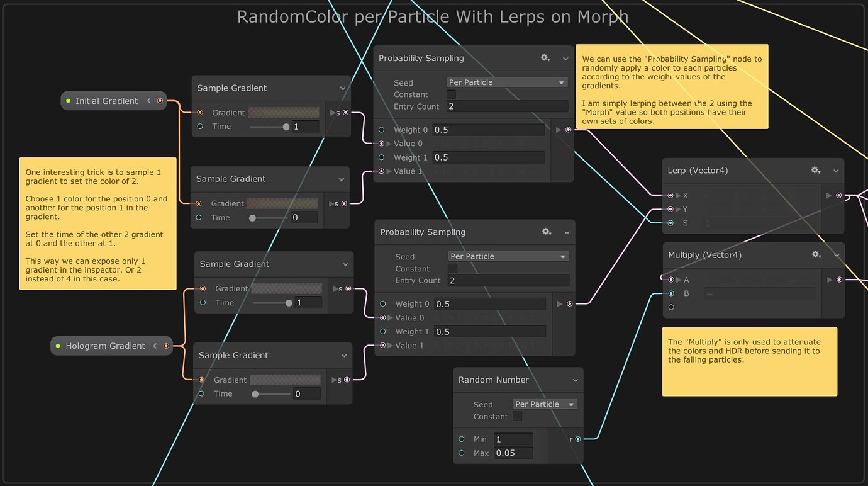868x486 pixels.
Task: Click the Max value field on Random Number
Action: click(x=513, y=453)
